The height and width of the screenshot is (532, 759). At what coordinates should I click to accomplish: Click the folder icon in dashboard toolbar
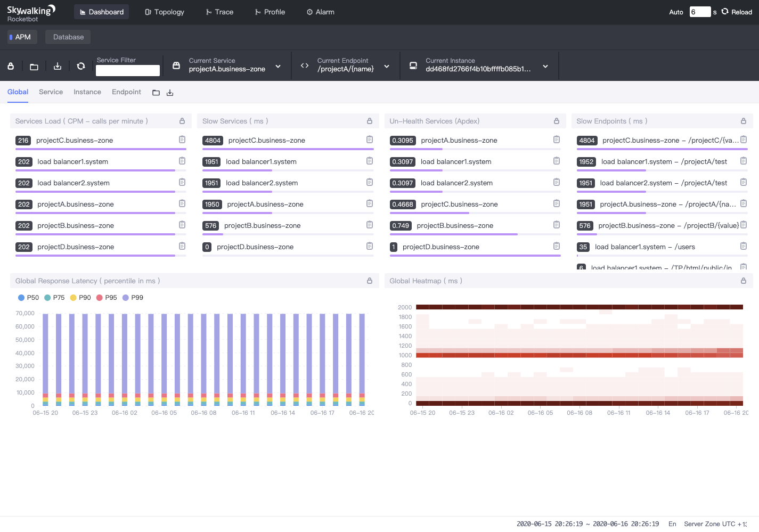click(34, 67)
